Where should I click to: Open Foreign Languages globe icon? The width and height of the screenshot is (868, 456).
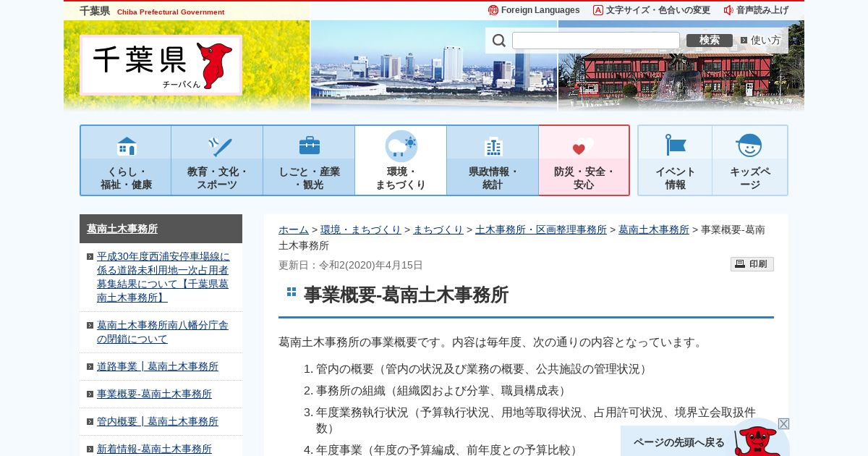point(493,10)
